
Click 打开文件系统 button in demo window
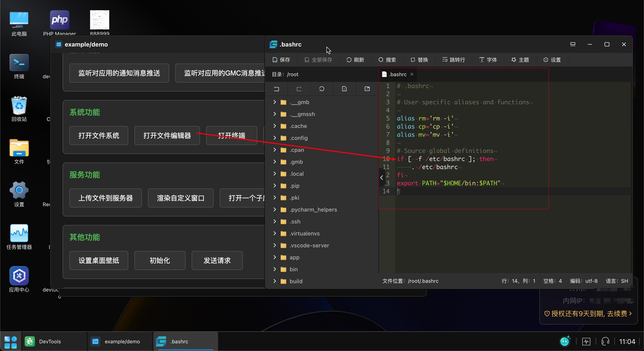pyautogui.click(x=99, y=135)
